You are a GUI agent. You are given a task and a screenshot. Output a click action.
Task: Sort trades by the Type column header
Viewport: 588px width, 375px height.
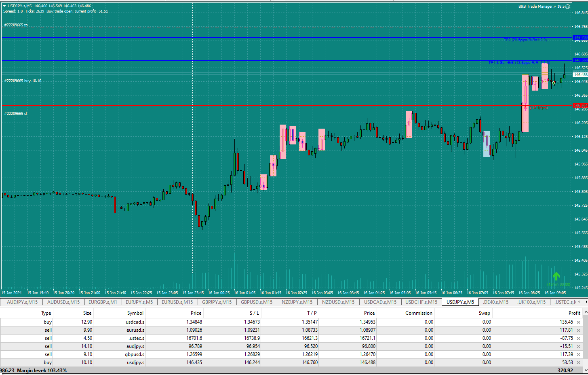tap(46, 313)
